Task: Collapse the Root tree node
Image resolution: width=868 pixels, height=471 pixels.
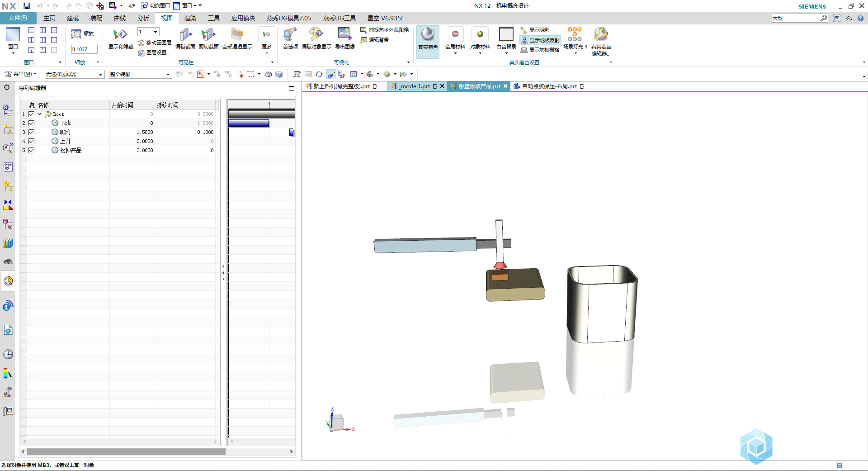Action: [40, 114]
